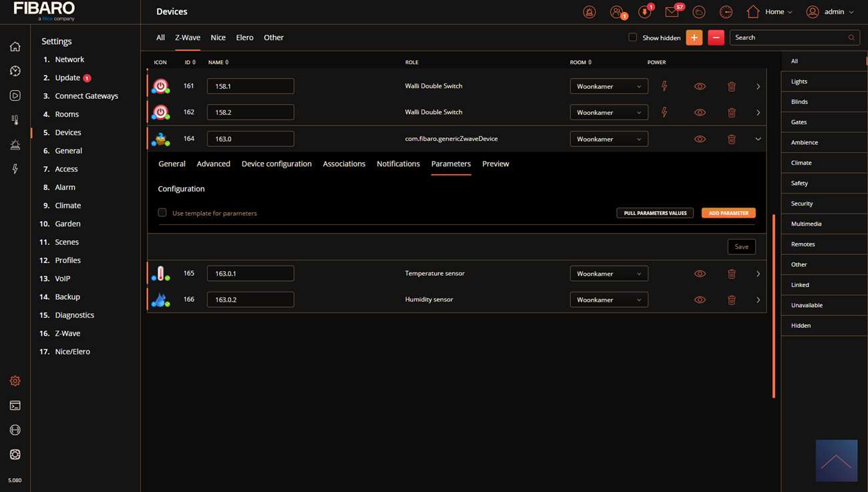Viewport: 868px width, 492px height.
Task: Switch to the Associations tab
Action: pos(344,164)
